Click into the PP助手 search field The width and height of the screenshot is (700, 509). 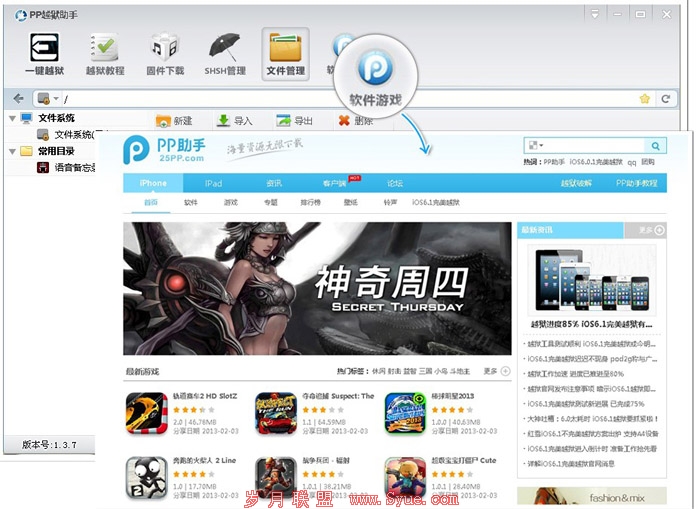594,146
